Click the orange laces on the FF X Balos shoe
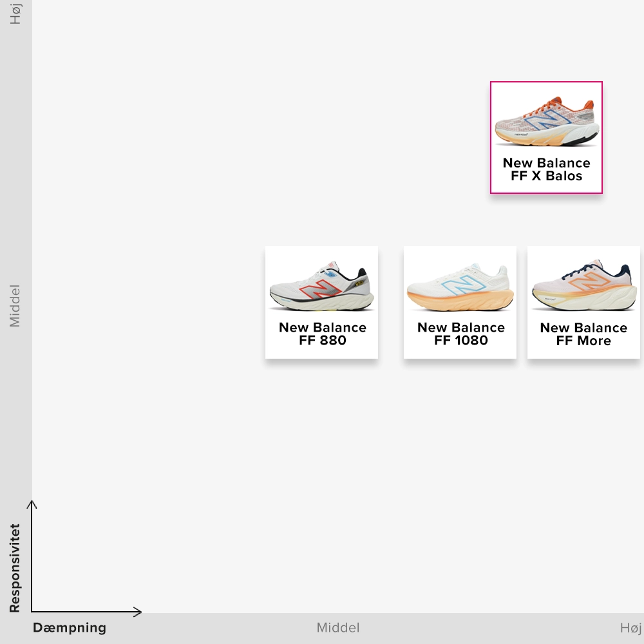This screenshot has width=644, height=644. click(x=556, y=104)
